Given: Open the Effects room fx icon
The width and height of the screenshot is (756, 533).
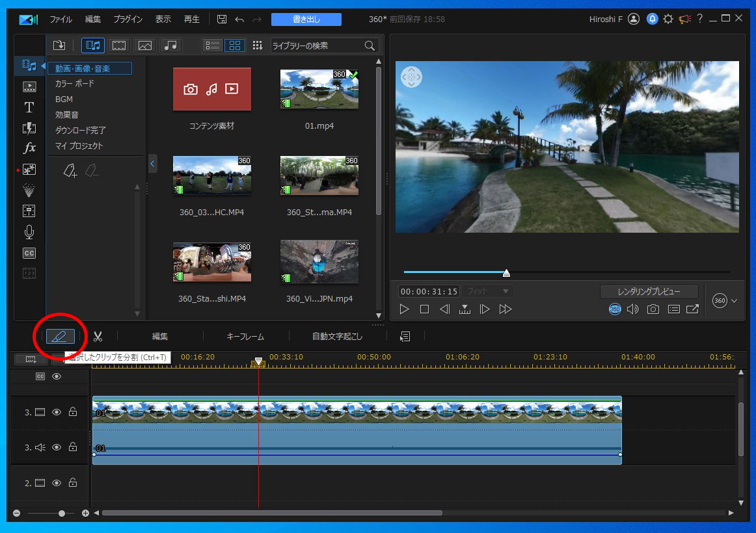Looking at the screenshot, I should point(29,148).
